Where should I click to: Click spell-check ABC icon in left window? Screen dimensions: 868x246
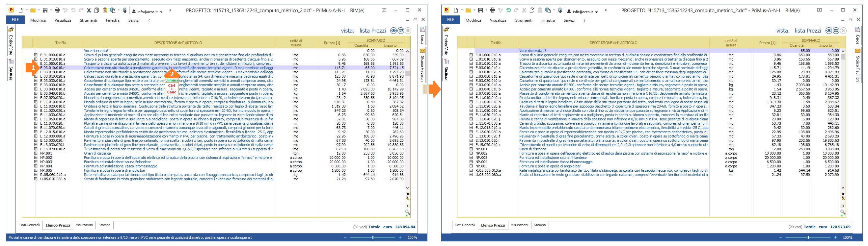pyautogui.click(x=66, y=10)
